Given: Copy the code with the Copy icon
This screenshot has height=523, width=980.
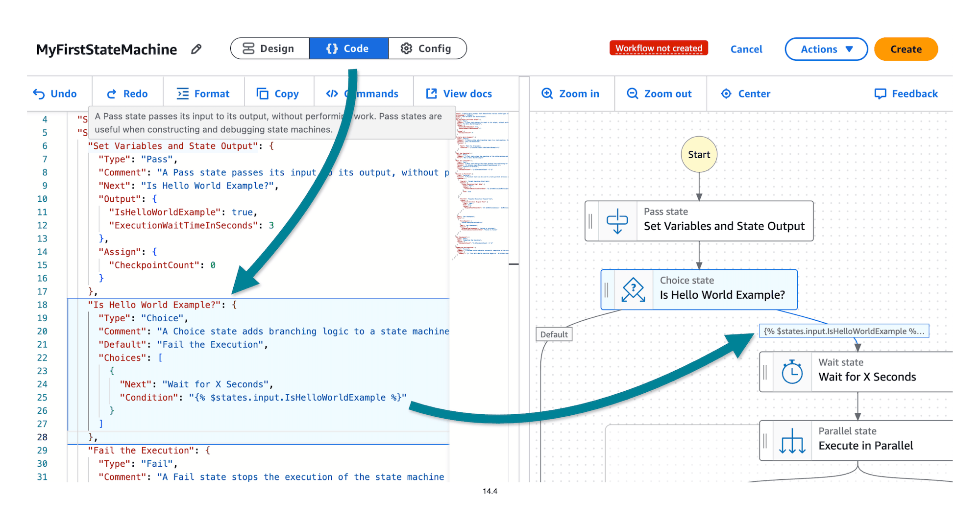Looking at the screenshot, I should tap(262, 93).
